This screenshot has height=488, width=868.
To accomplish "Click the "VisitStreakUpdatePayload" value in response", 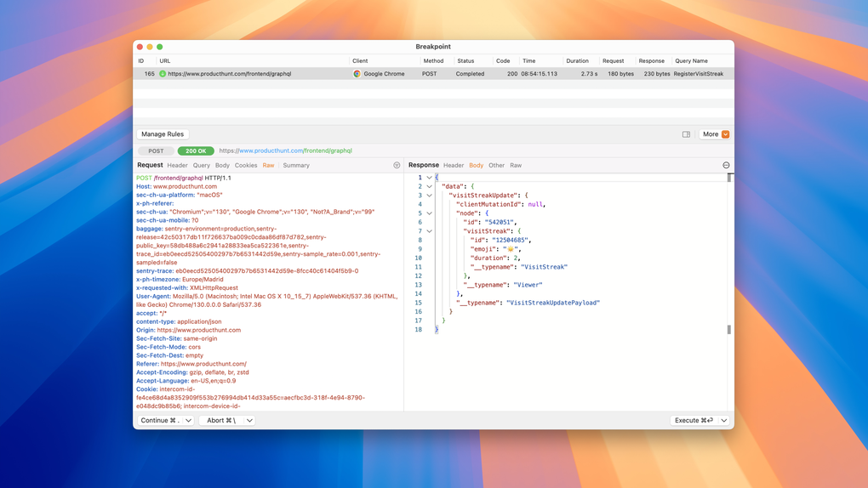I will point(553,303).
